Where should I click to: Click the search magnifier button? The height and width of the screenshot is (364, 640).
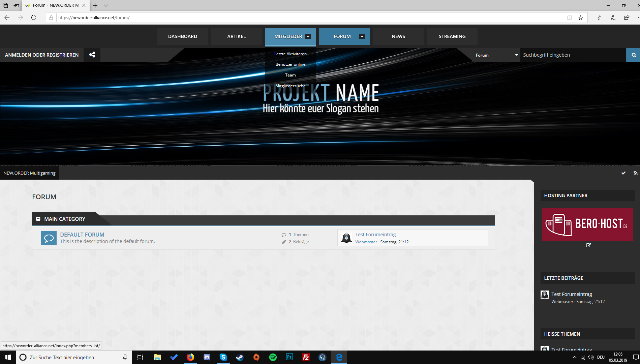[634, 55]
